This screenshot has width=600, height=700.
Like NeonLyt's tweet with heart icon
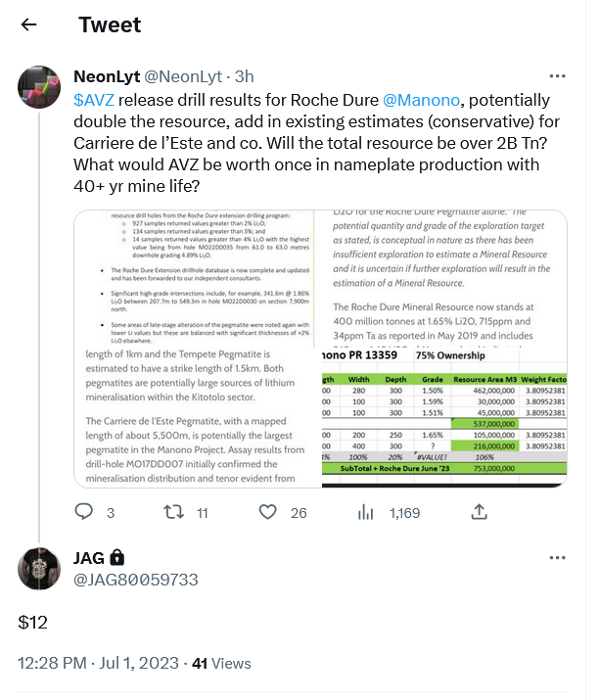(267, 512)
